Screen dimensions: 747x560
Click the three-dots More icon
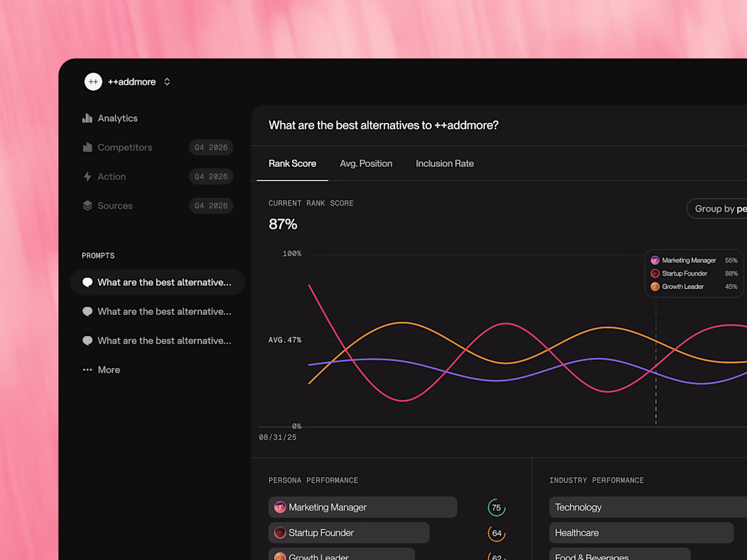[x=87, y=370]
